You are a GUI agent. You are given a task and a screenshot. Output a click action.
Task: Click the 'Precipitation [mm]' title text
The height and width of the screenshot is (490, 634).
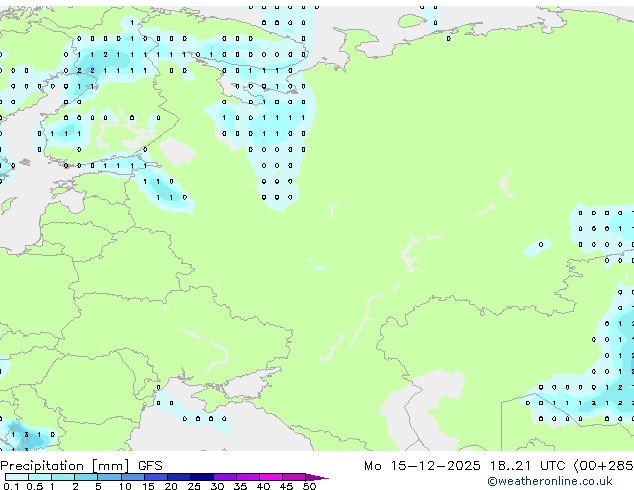coord(65,466)
